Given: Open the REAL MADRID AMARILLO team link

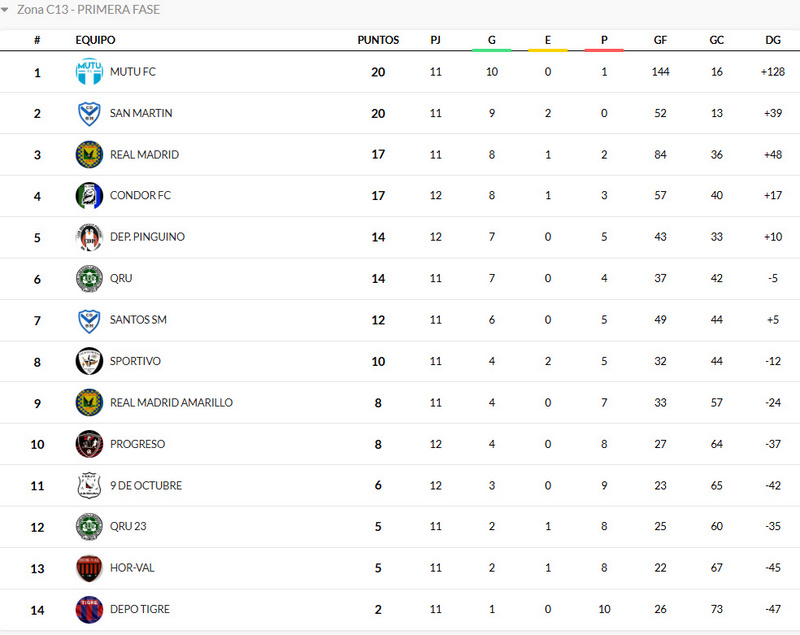Looking at the screenshot, I should [171, 403].
